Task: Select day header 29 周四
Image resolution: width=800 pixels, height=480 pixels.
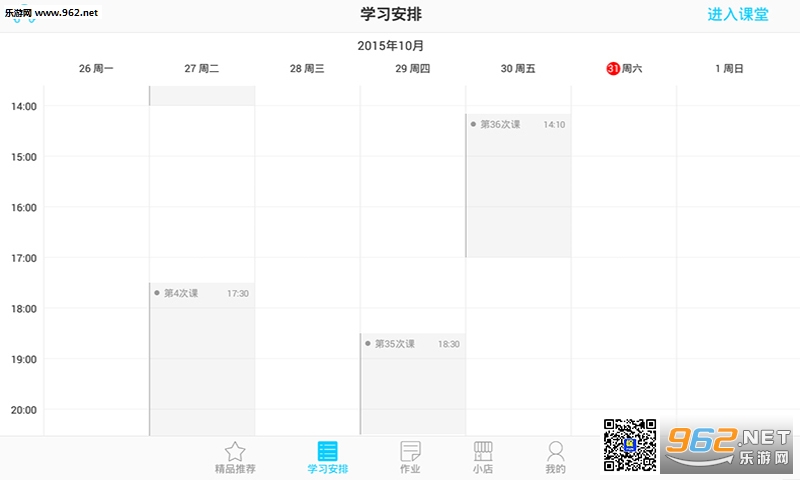Action: pyautogui.click(x=413, y=68)
